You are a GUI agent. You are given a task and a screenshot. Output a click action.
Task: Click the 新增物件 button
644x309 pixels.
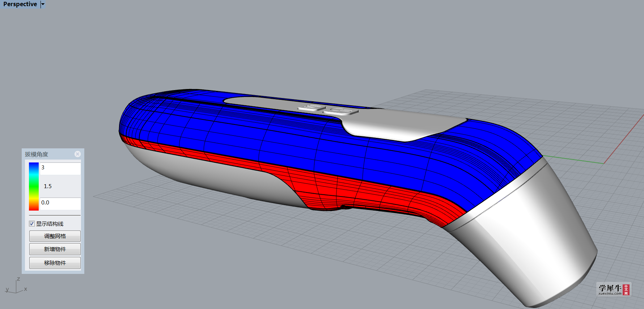click(x=55, y=249)
